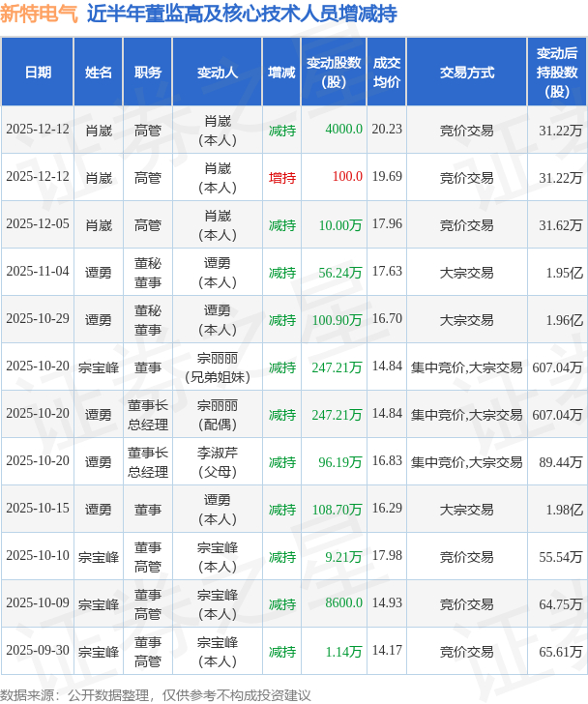Click the 李淑芹 (父母) cell
The height and width of the screenshot is (704, 588).
[218, 462]
